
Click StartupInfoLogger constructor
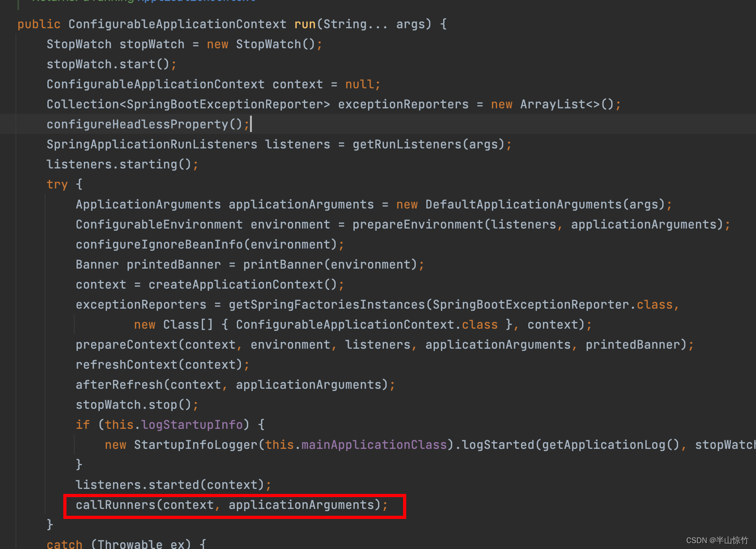click(x=196, y=445)
